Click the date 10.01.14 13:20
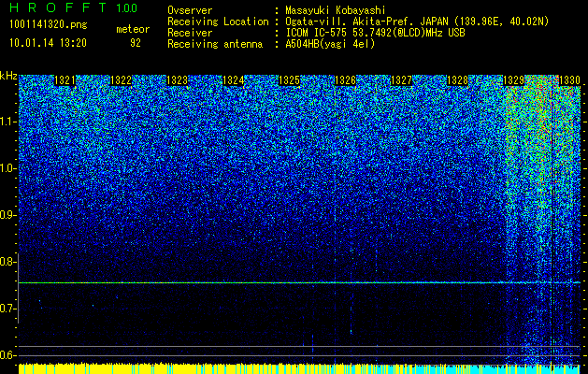This screenshot has width=588, height=374. [49, 43]
